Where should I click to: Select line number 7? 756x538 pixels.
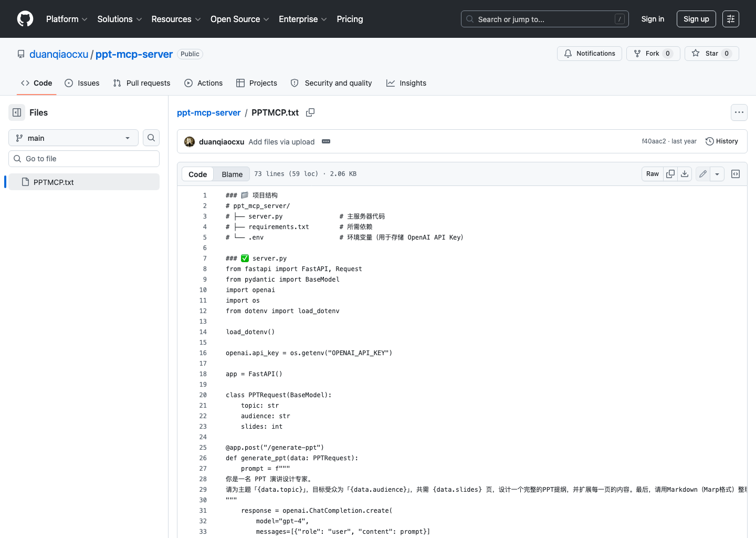pos(205,258)
